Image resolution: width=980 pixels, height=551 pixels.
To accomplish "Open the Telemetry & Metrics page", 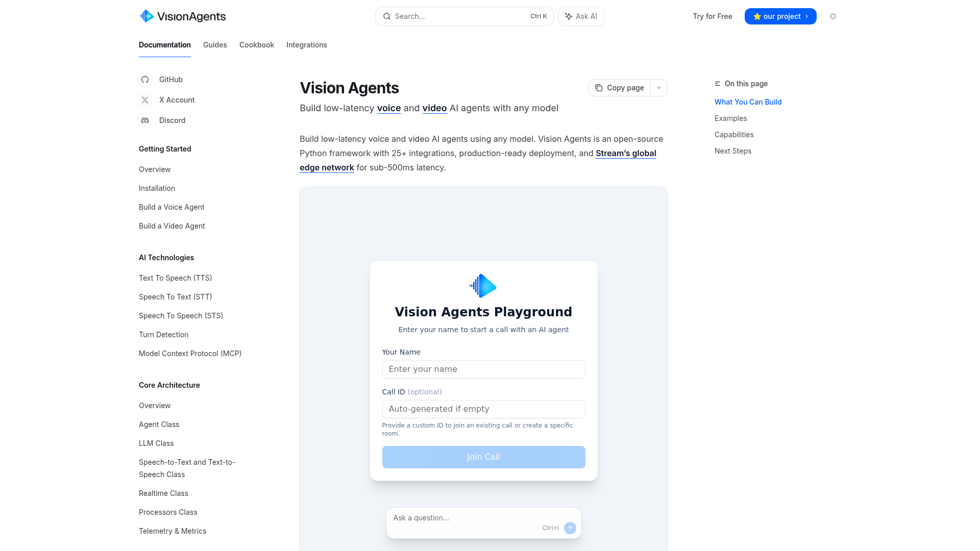I will [173, 531].
